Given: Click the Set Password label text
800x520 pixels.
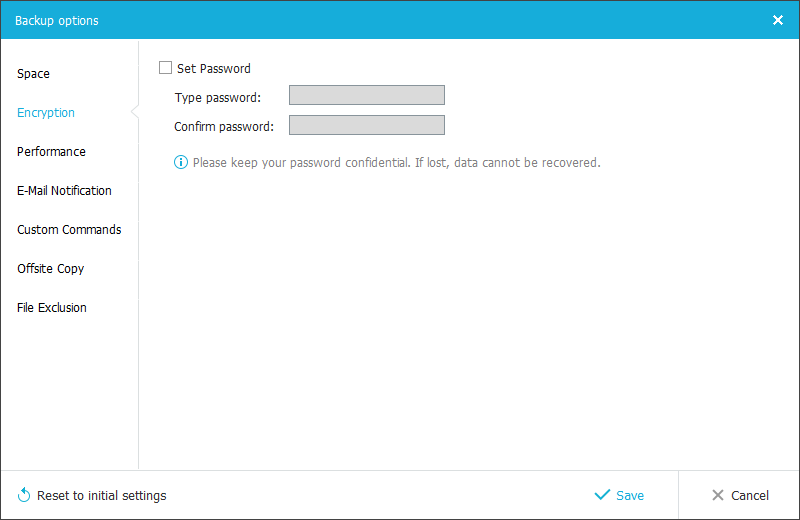Looking at the screenshot, I should click(214, 69).
